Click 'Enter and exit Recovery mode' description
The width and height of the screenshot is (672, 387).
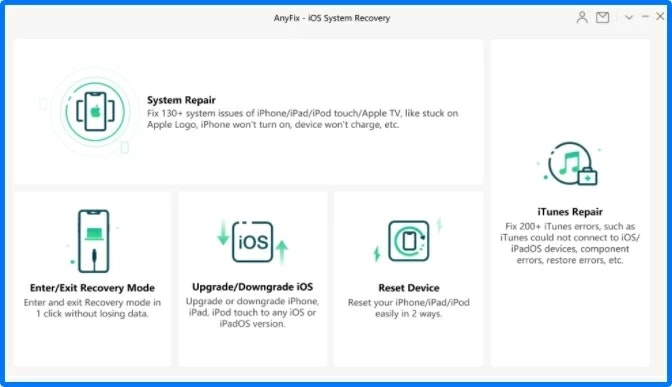pyautogui.click(x=92, y=308)
